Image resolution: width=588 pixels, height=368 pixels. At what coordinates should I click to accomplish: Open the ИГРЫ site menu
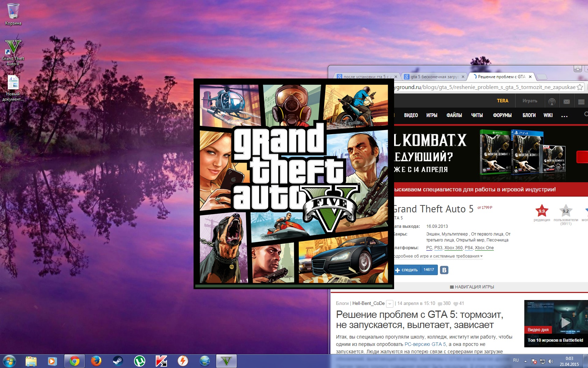point(432,115)
